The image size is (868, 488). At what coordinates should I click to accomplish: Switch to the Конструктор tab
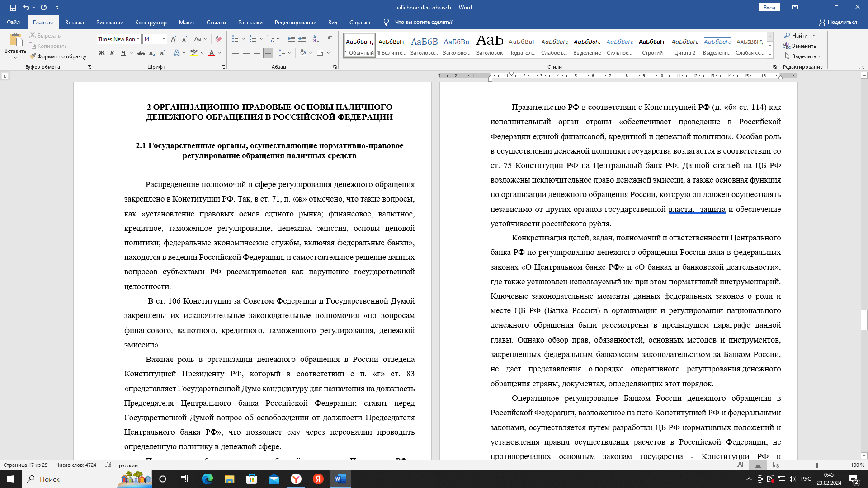pyautogui.click(x=151, y=22)
